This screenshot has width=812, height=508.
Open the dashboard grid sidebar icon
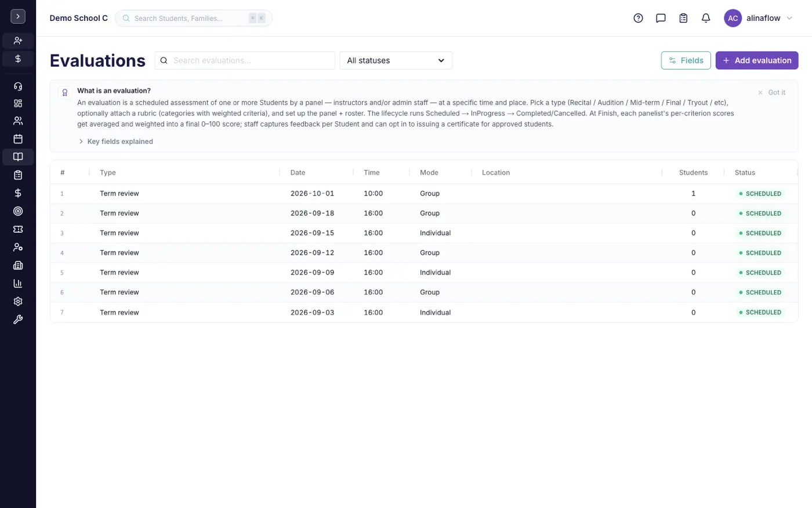[x=18, y=103]
